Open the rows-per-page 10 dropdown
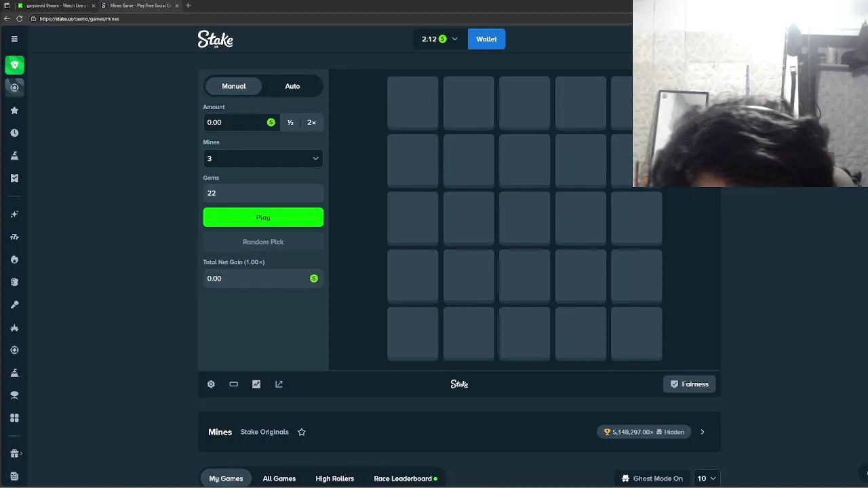The width and height of the screenshot is (868, 488). pyautogui.click(x=707, y=479)
